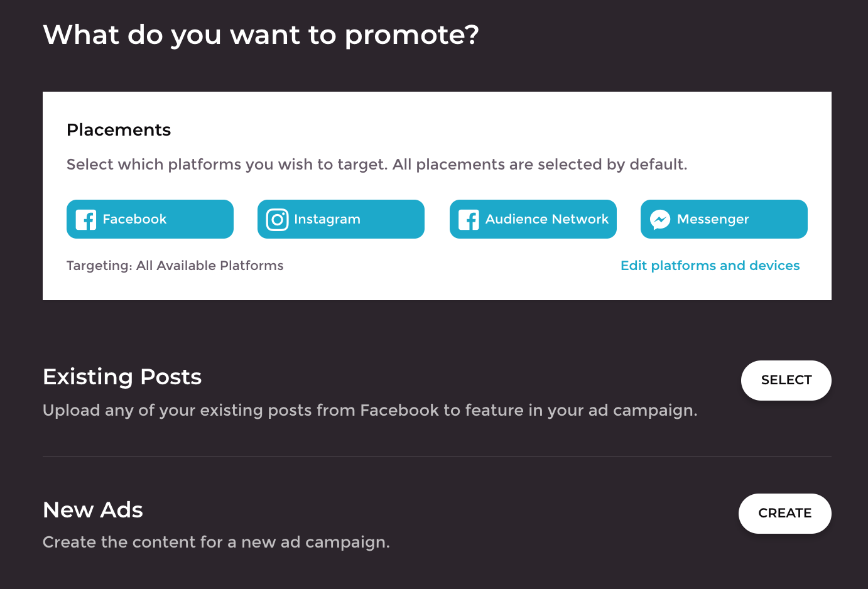Click the 'Targeting: All Available Platforms' text
Image resolution: width=868 pixels, height=589 pixels.
pos(175,266)
